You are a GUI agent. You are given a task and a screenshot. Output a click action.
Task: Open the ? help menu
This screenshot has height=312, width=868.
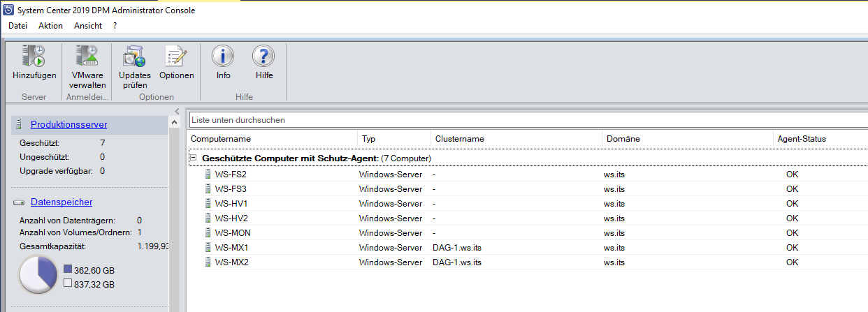click(x=115, y=26)
